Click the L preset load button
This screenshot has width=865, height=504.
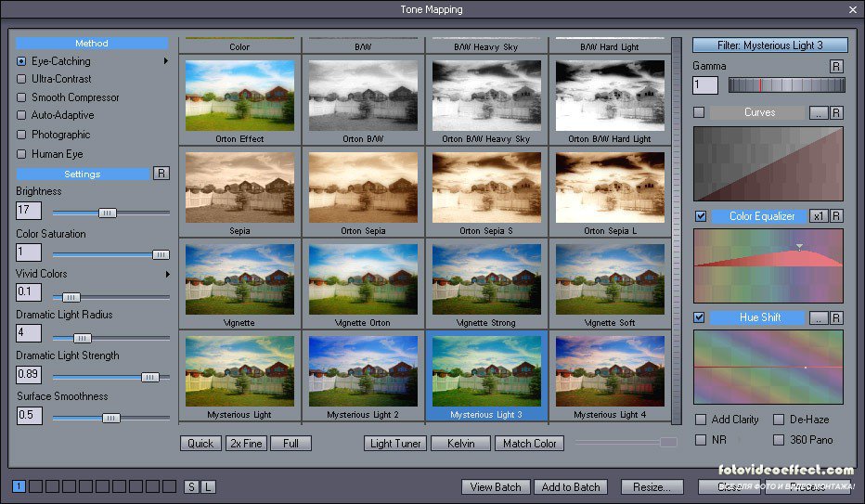[x=208, y=487]
